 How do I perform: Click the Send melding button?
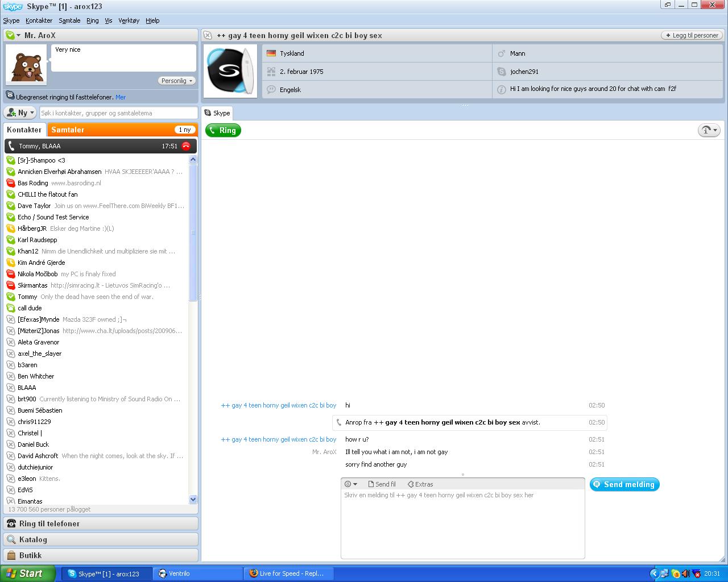(x=624, y=484)
